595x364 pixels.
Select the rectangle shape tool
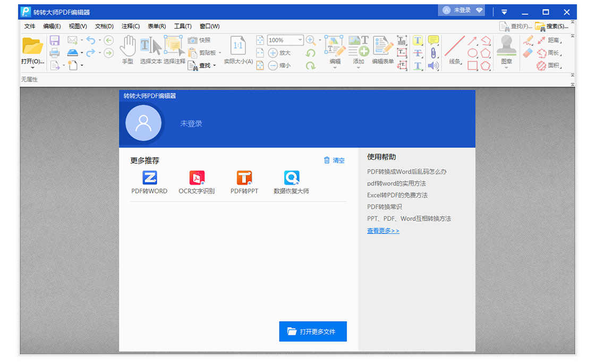[x=472, y=66]
